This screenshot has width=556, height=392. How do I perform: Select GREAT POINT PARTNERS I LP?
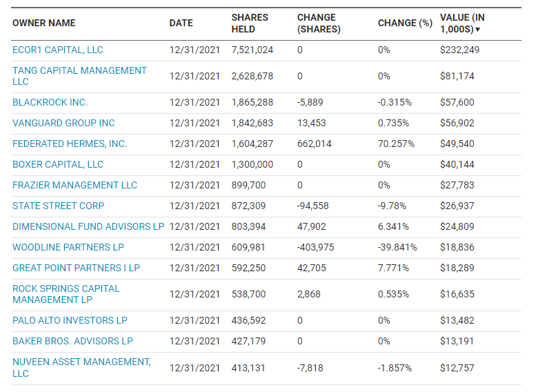point(77,268)
